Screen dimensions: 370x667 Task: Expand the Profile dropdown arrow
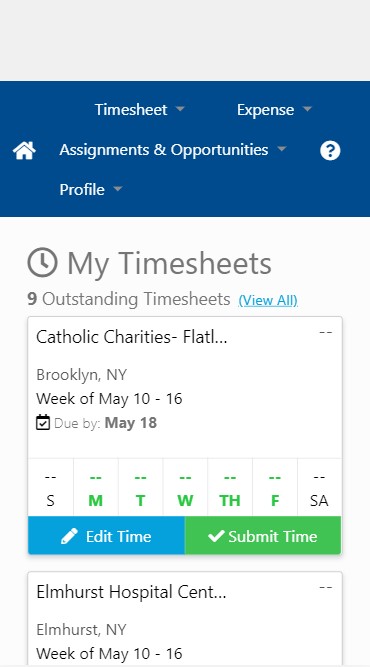point(118,188)
